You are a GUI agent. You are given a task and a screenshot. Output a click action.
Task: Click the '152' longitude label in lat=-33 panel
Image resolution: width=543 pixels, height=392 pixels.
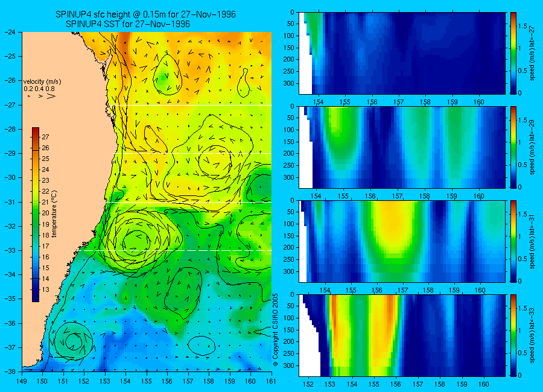coord(308,384)
